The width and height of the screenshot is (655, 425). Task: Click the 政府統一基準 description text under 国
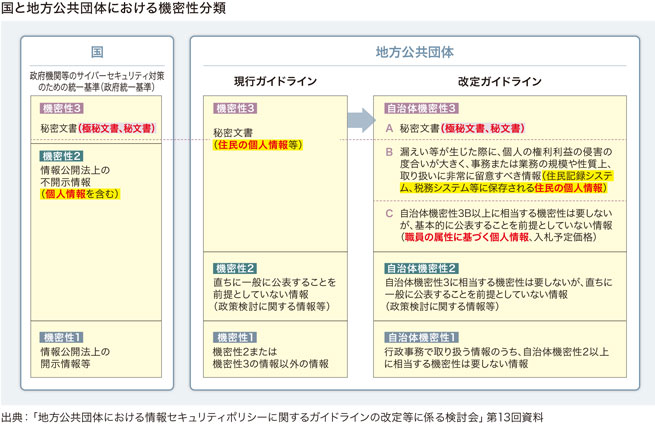(97, 81)
